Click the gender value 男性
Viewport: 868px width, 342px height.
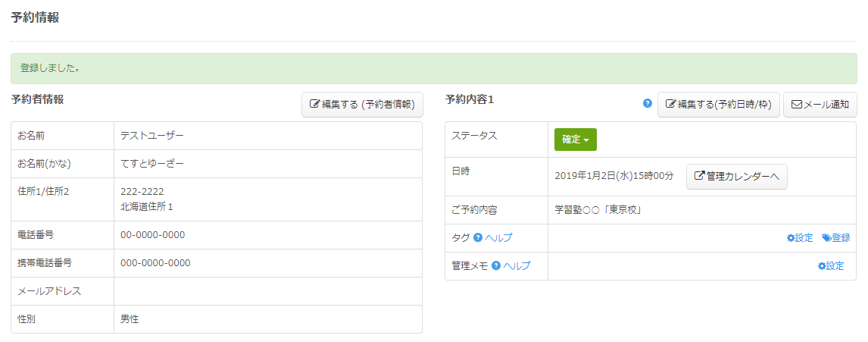coord(130,319)
